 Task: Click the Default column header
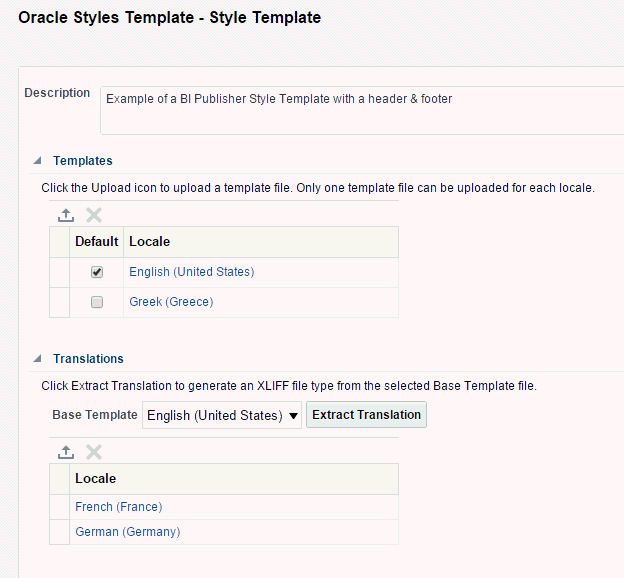pyautogui.click(x=97, y=242)
